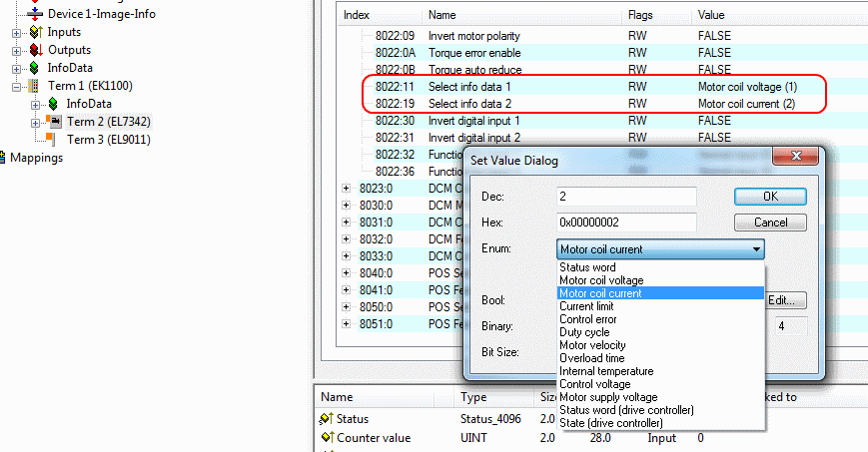
Task: Choose State (drive controller) option
Action: tap(660, 423)
